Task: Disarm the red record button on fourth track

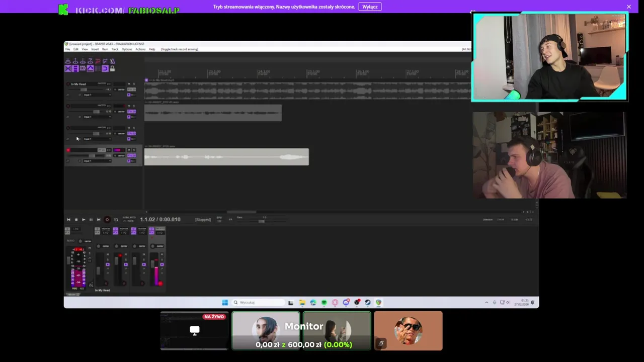Action: [x=68, y=150]
